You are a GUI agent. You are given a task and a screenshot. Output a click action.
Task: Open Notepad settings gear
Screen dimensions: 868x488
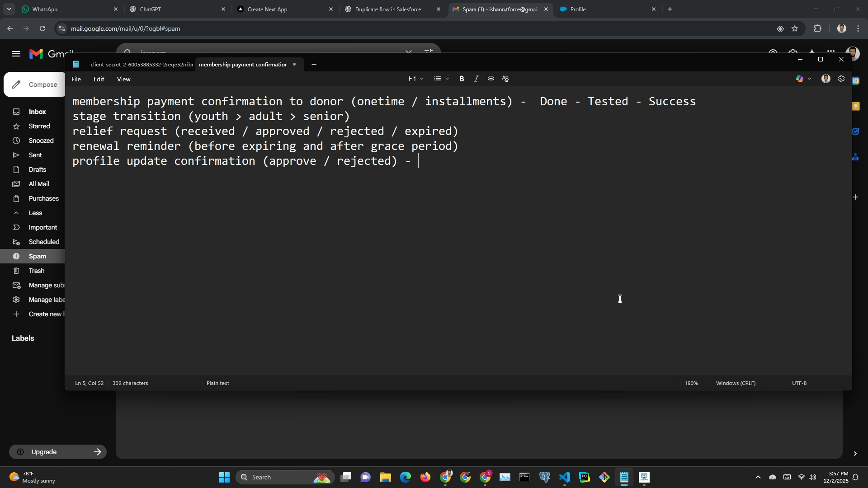[x=841, y=79]
